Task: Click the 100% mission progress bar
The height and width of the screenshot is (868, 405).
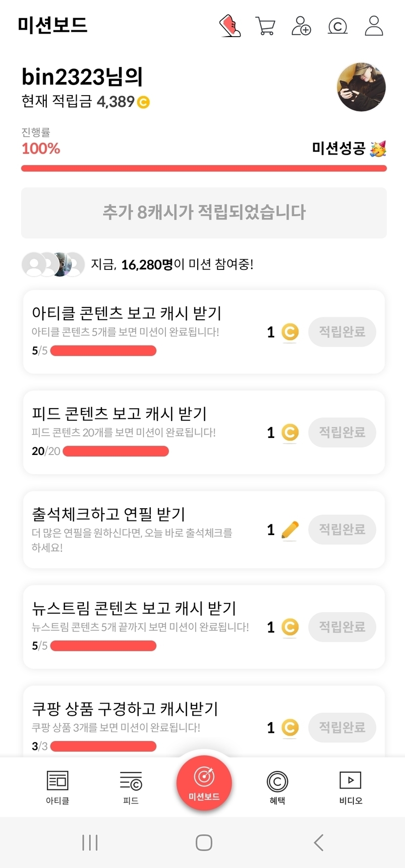Action: (204, 168)
